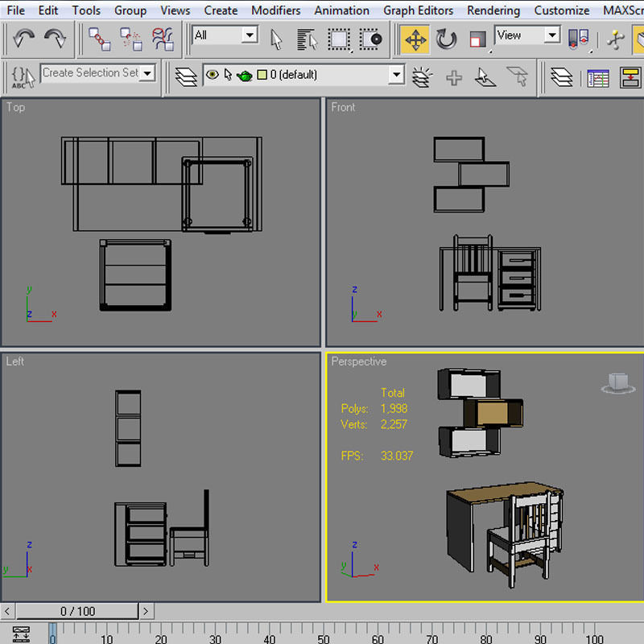The height and width of the screenshot is (644, 644).
Task: Choose the Select Object arrow tool
Action: pyautogui.click(x=276, y=39)
